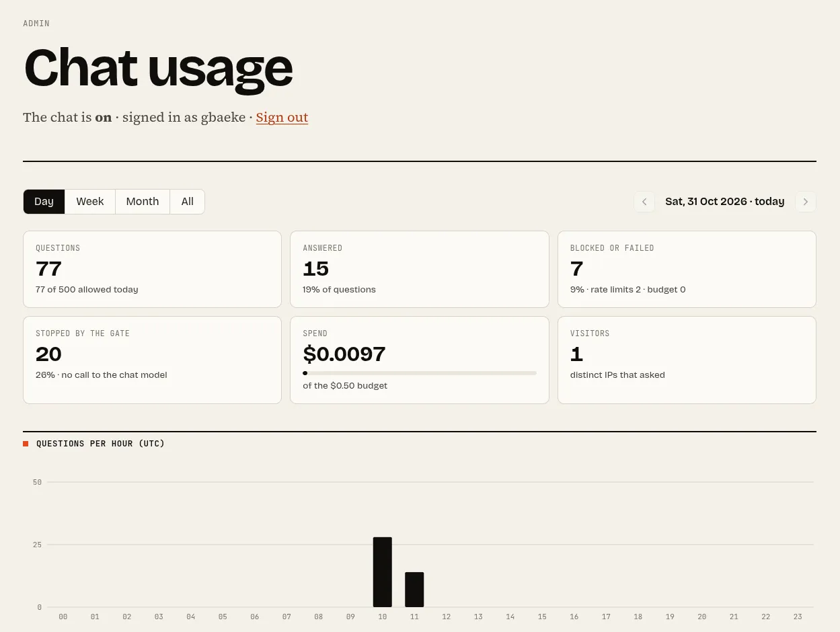Image resolution: width=840 pixels, height=632 pixels.
Task: Click the ADMIN label at top
Action: [x=36, y=24]
